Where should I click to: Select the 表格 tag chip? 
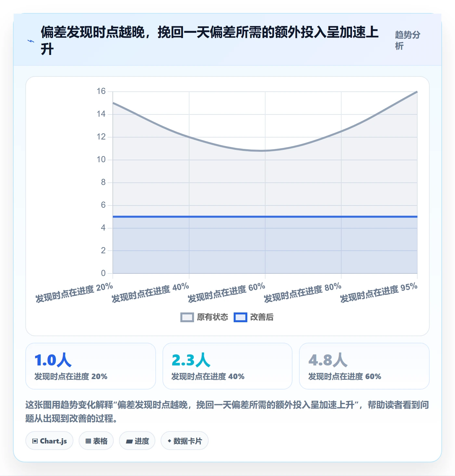[x=96, y=441]
